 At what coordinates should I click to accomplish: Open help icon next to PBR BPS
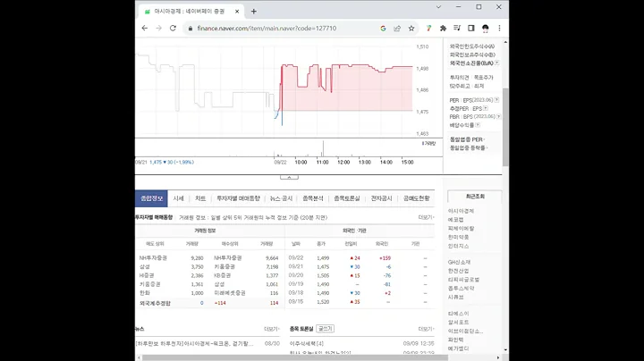pyautogui.click(x=498, y=116)
